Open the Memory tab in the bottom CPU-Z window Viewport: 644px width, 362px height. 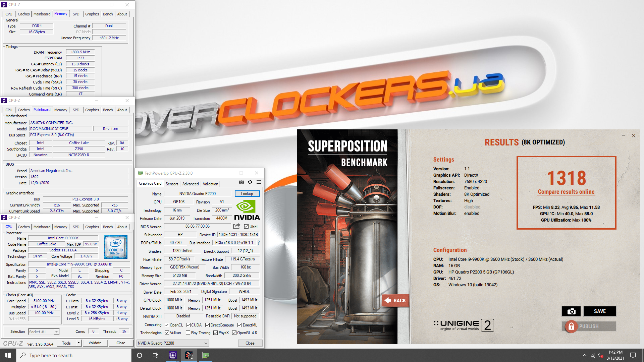click(x=61, y=227)
